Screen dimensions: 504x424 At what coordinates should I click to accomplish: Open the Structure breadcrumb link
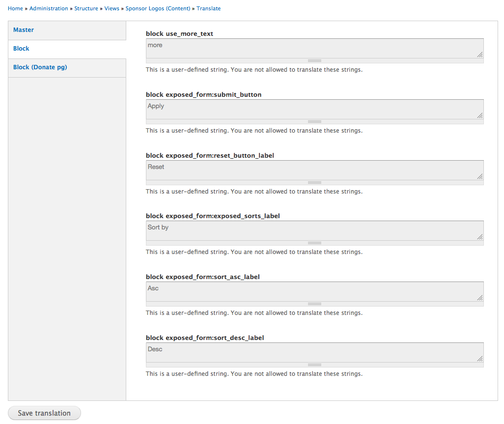[86, 8]
